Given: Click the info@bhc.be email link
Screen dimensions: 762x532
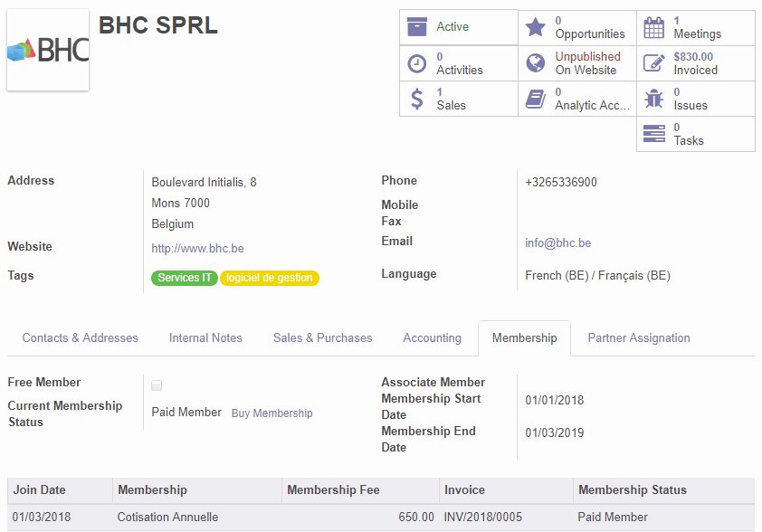Looking at the screenshot, I should pyautogui.click(x=557, y=242).
